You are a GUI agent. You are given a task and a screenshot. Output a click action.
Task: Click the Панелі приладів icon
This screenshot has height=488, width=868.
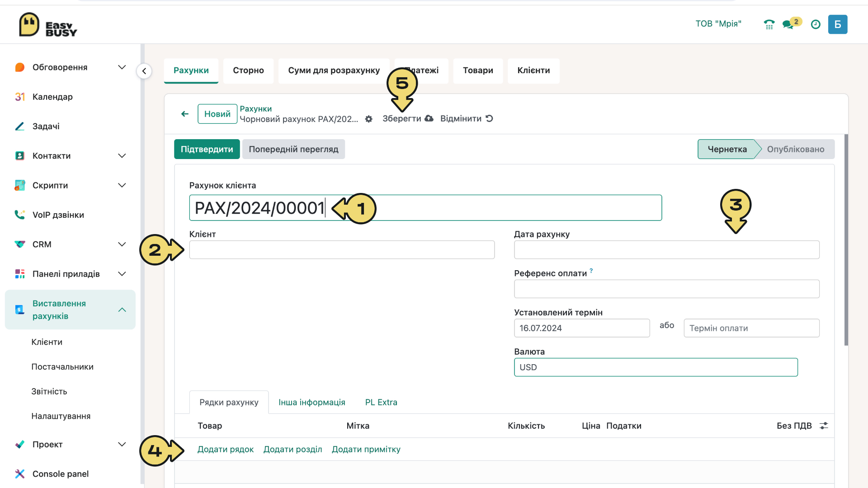click(20, 274)
